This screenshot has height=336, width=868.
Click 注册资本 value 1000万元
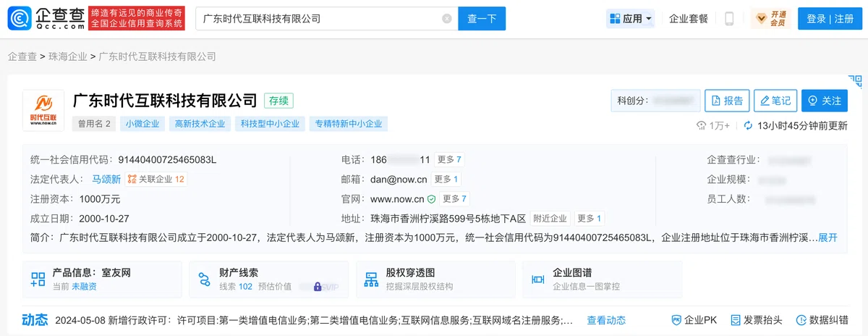(100, 198)
